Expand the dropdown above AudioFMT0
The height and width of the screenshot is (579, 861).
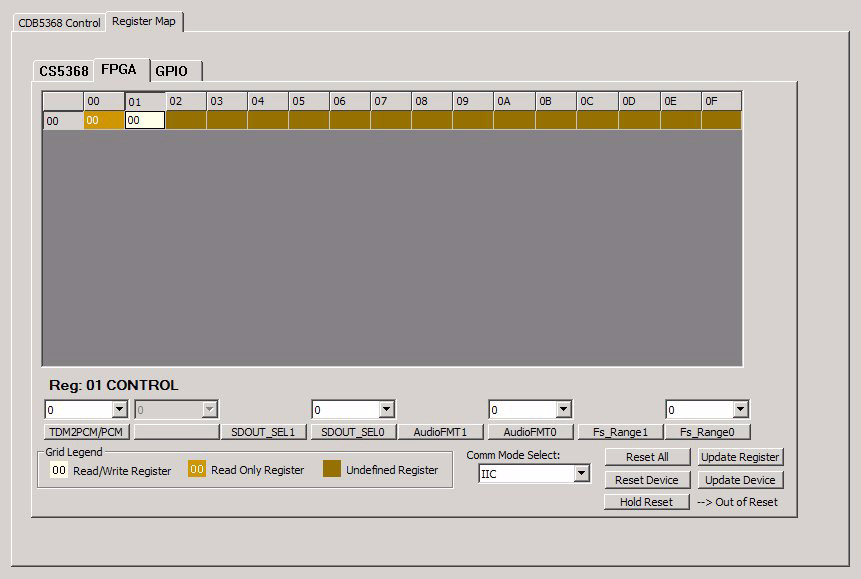(563, 409)
